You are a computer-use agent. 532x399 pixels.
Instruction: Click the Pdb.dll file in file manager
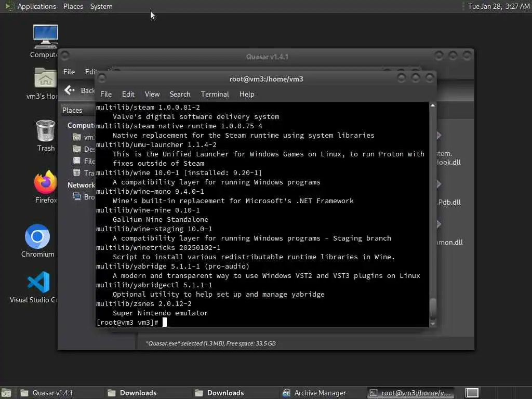tap(449, 202)
